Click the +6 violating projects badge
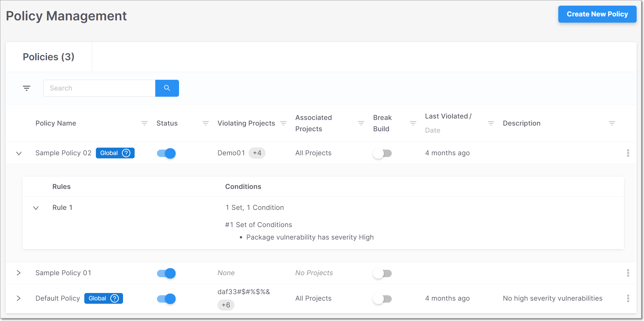 (x=226, y=305)
